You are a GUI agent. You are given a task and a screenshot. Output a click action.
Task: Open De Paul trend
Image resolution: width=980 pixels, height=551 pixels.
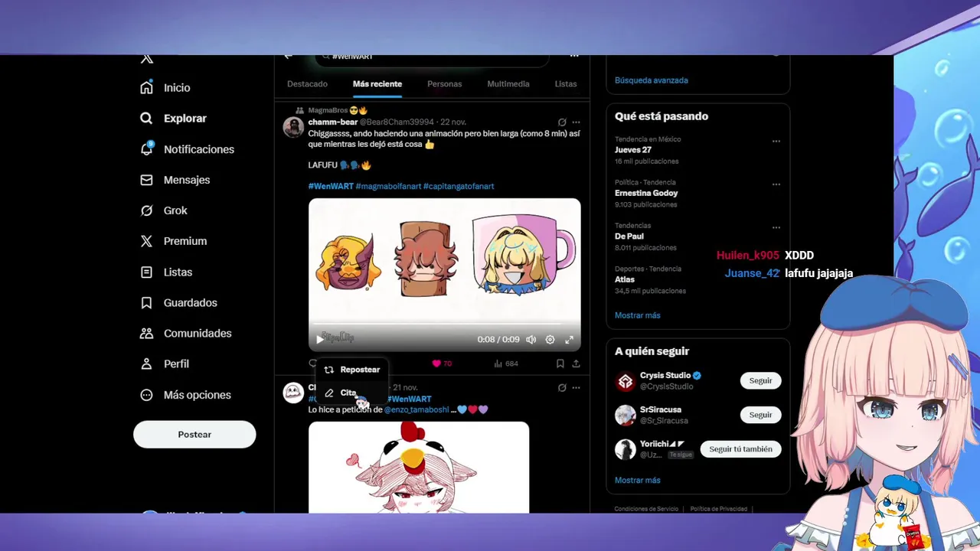click(x=629, y=236)
